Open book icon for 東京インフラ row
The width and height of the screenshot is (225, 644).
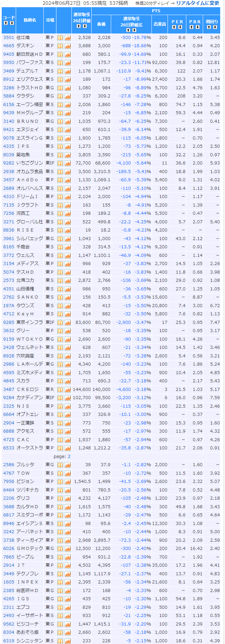coord(60,323)
